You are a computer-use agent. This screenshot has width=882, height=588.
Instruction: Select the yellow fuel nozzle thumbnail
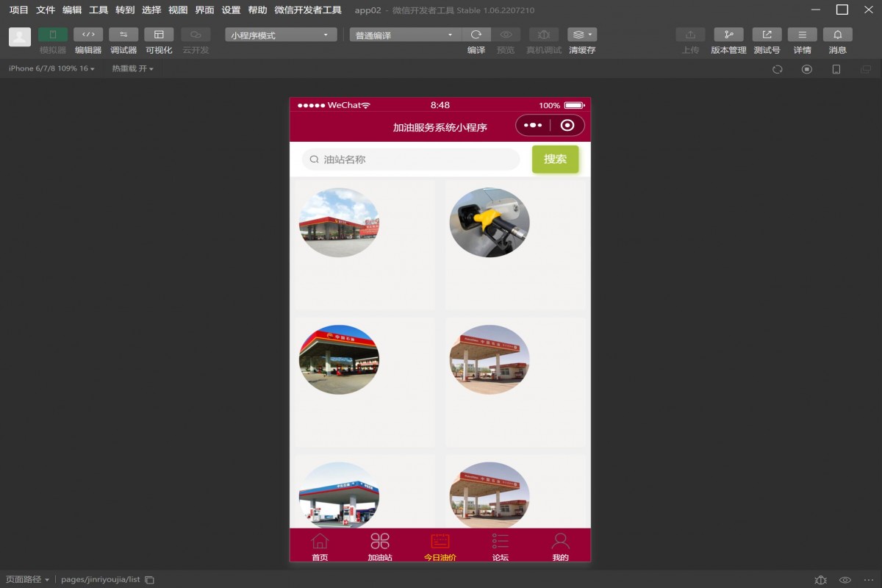pos(490,222)
